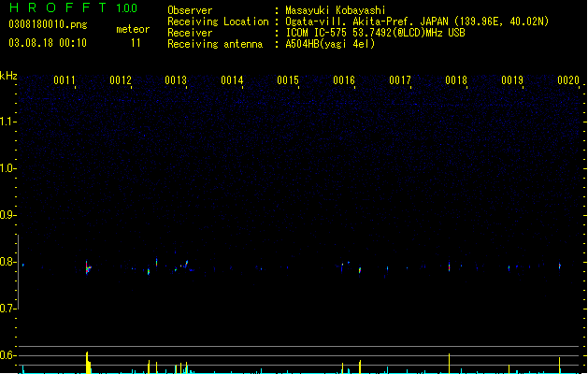Select the 0018 time marker

pyautogui.click(x=456, y=80)
